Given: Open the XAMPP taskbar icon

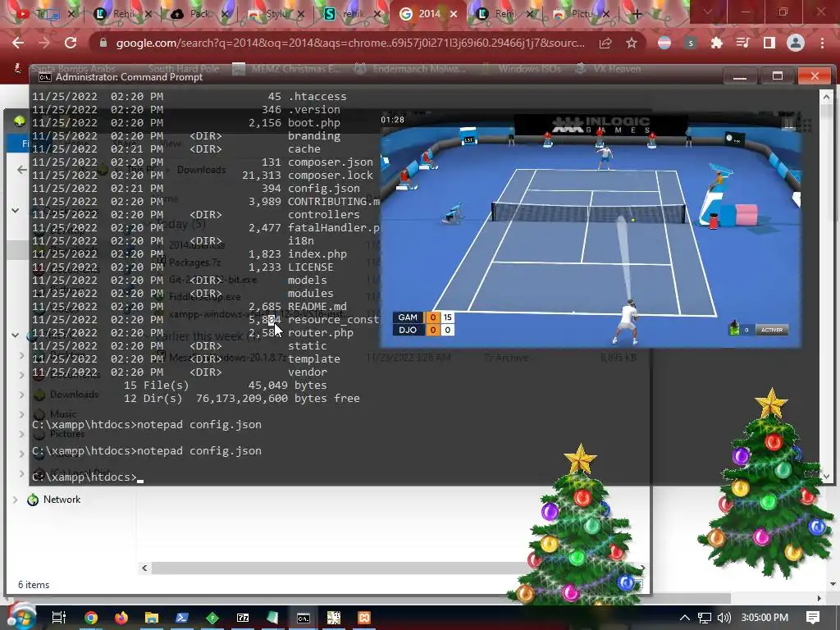Looking at the screenshot, I should click(363, 618).
